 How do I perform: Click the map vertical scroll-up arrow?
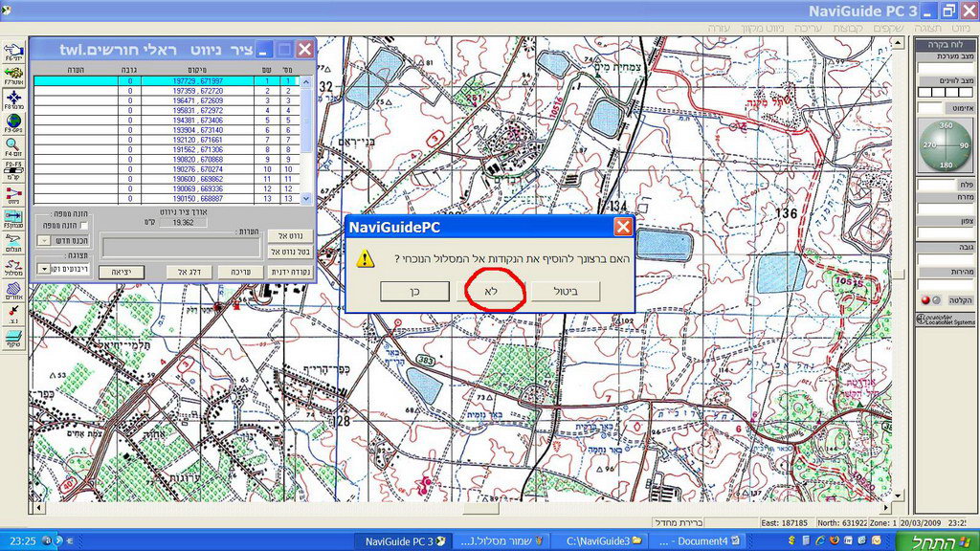point(898,43)
